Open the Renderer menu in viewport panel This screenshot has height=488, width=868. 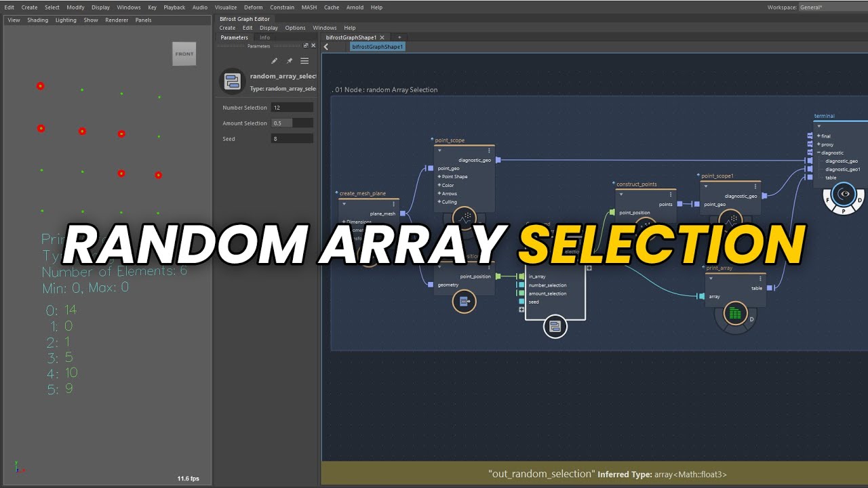[x=117, y=20]
